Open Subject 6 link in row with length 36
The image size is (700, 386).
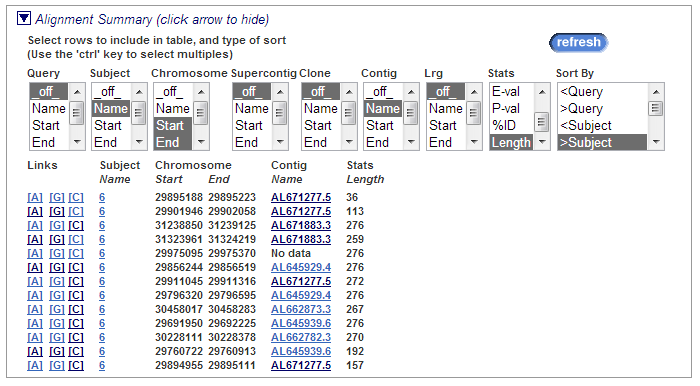(102, 197)
